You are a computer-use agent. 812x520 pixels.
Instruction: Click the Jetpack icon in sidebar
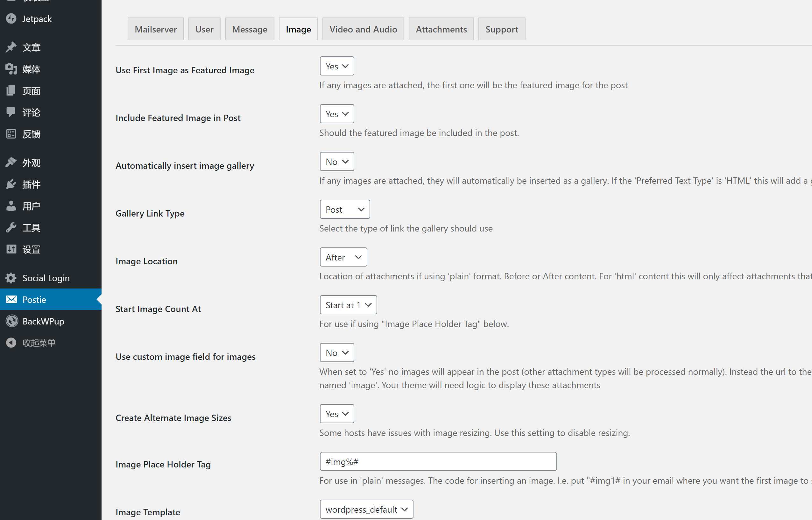pyautogui.click(x=11, y=18)
